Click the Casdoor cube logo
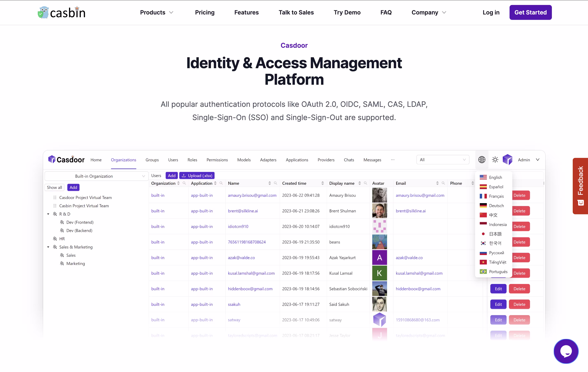The width and height of the screenshot is (588, 372). 52,159
